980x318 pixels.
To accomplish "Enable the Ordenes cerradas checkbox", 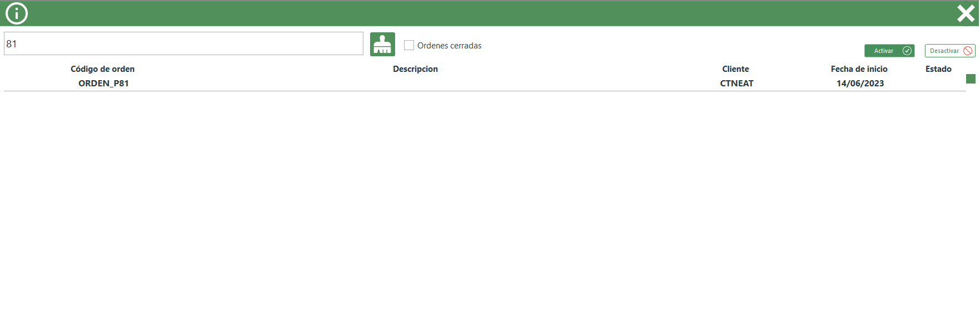I will pos(409,45).
